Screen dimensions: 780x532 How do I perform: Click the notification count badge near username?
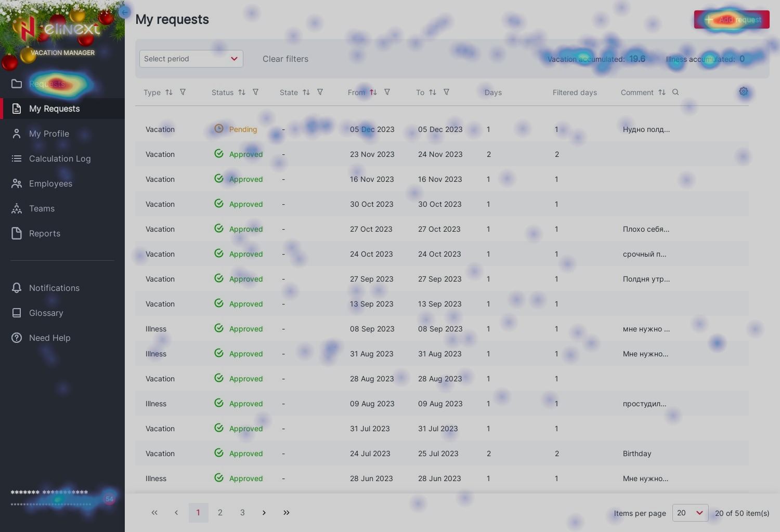pos(109,499)
